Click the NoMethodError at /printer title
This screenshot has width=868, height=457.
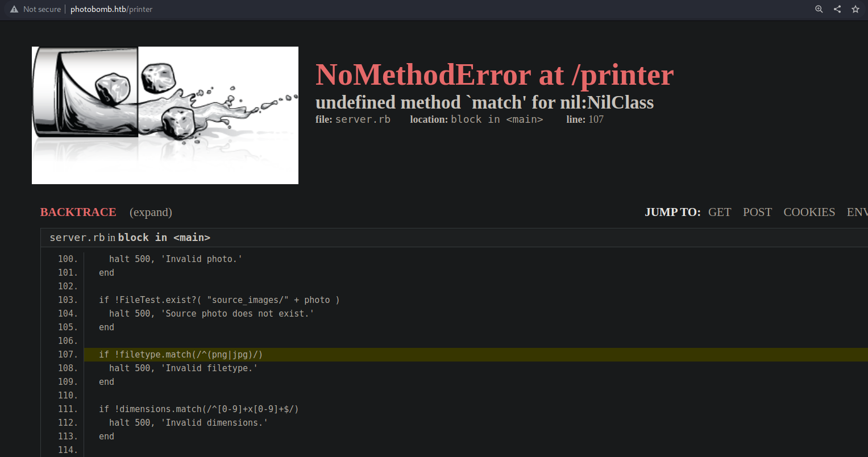pos(494,75)
